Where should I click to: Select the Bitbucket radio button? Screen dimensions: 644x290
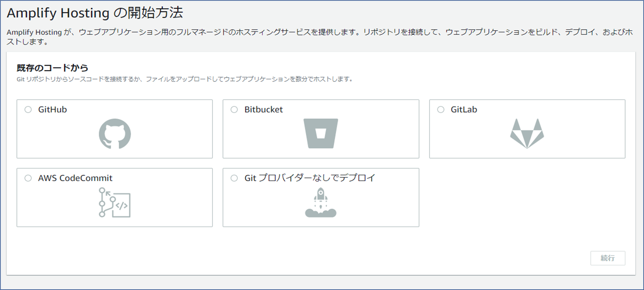click(x=234, y=109)
